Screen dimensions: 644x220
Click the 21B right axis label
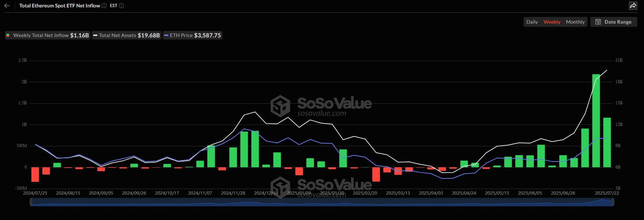619,60
